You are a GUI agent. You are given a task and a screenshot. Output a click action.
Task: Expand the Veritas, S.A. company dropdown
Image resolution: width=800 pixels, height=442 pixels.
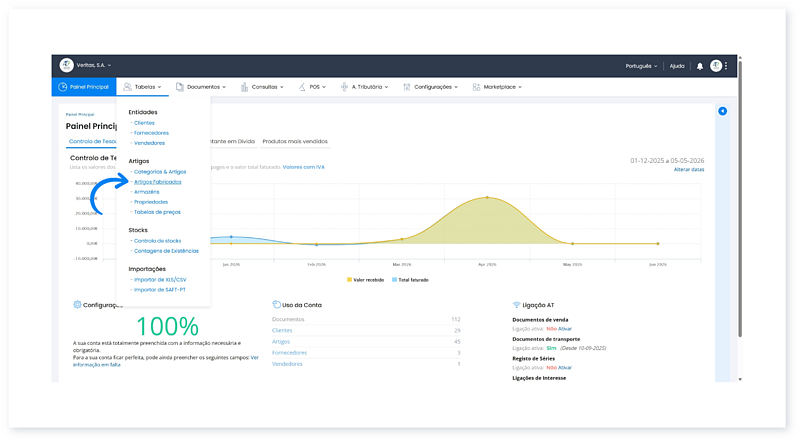(x=94, y=65)
